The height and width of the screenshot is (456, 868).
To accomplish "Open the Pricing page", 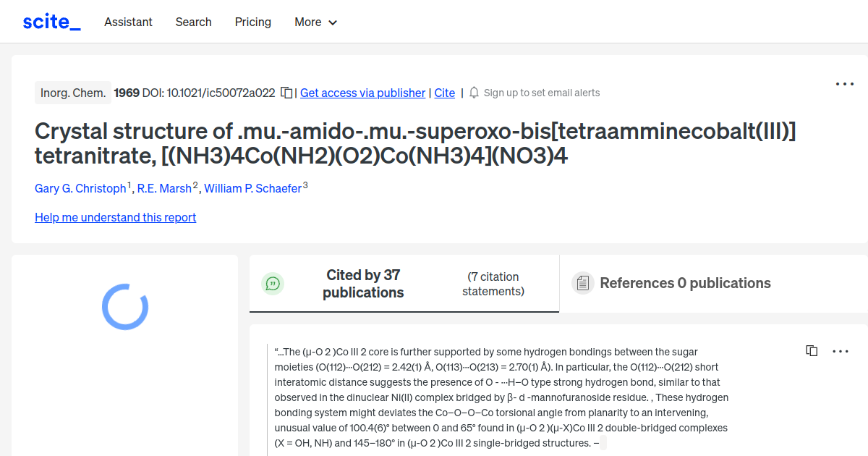I will pyautogui.click(x=253, y=22).
